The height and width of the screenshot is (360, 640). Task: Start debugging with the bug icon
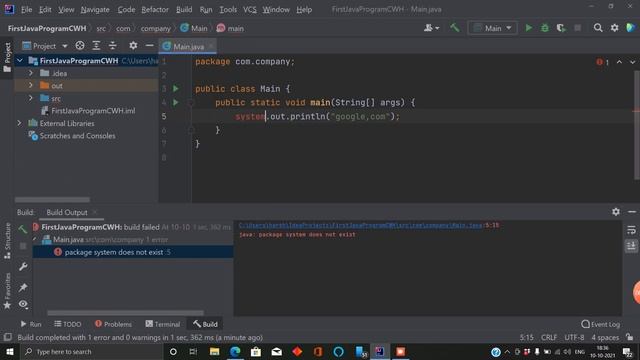[545, 28]
